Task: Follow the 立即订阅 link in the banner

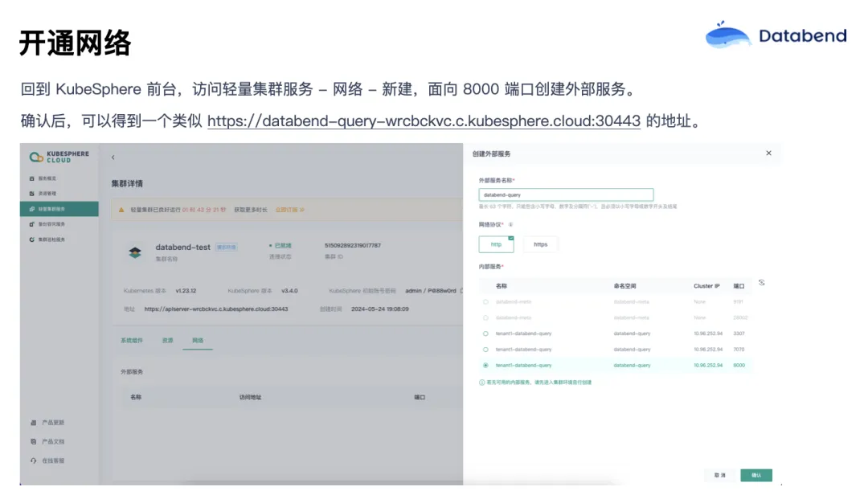Action: (290, 210)
